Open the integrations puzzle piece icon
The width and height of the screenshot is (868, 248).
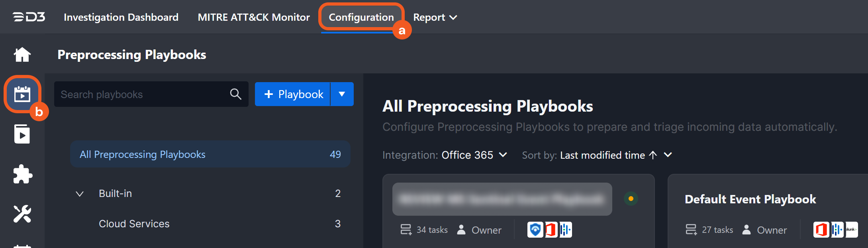(x=22, y=174)
